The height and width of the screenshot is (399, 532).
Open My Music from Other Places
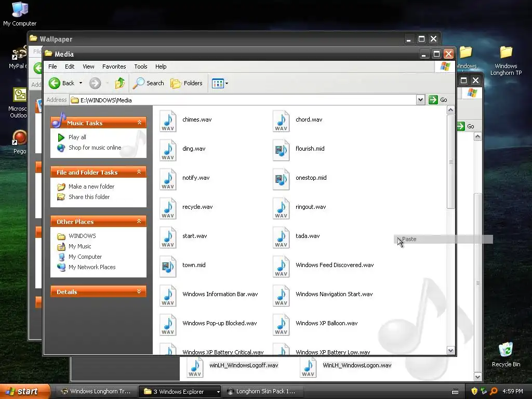point(79,246)
